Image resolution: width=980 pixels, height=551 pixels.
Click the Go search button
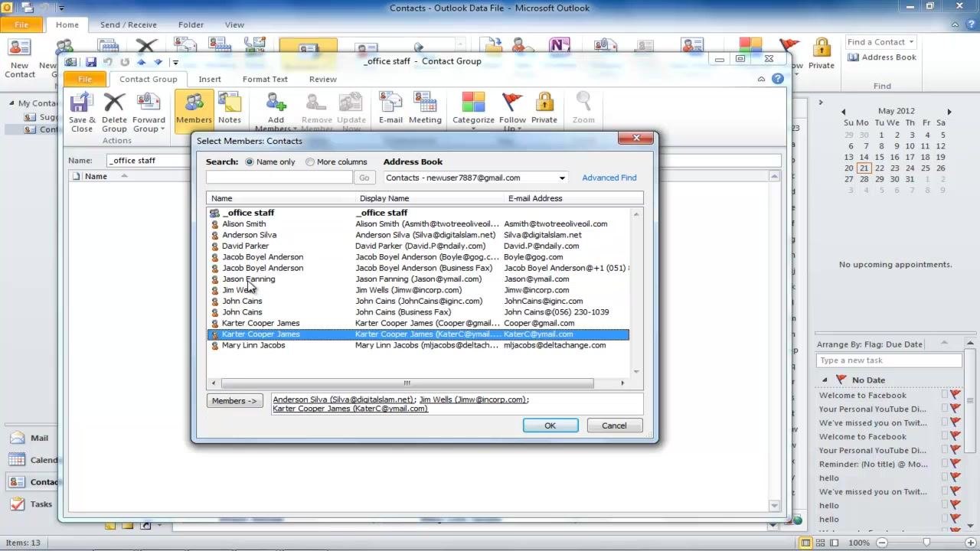(364, 178)
